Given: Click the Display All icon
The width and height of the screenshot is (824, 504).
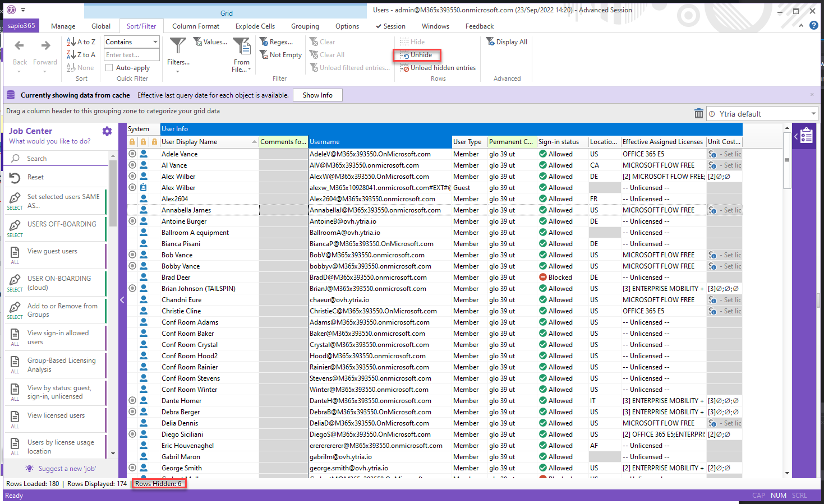Looking at the screenshot, I should pyautogui.click(x=490, y=42).
